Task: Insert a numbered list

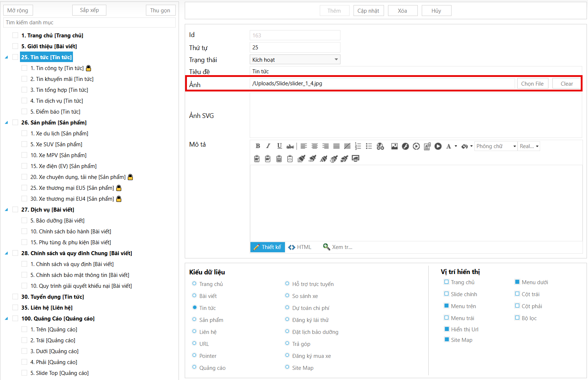Action: click(x=358, y=146)
